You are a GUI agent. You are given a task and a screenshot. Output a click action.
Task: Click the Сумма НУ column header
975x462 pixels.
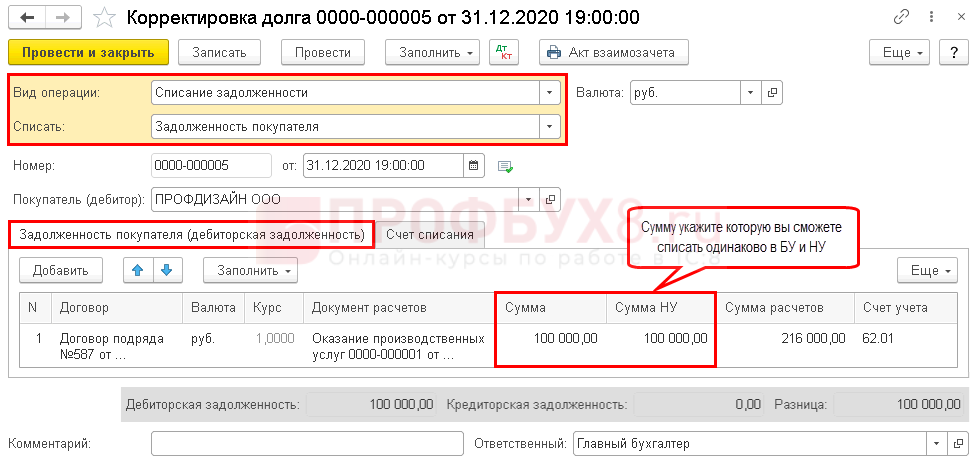tap(661, 308)
